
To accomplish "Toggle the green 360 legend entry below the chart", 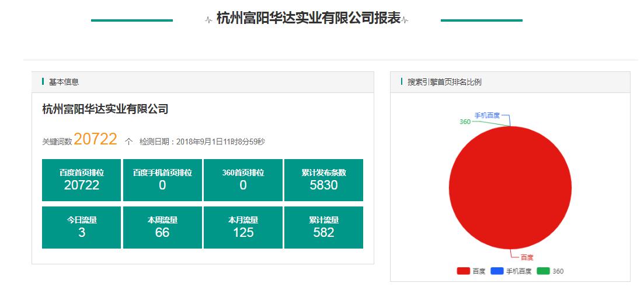I will [x=550, y=271].
